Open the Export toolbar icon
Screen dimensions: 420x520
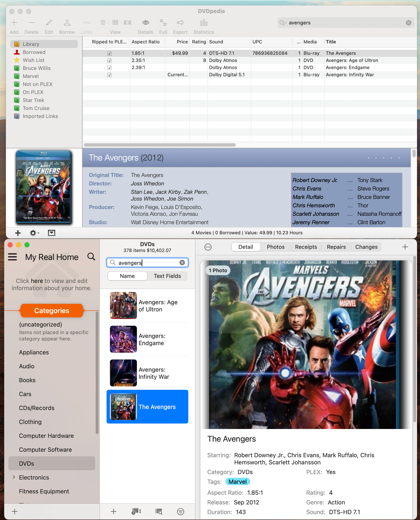point(180,23)
